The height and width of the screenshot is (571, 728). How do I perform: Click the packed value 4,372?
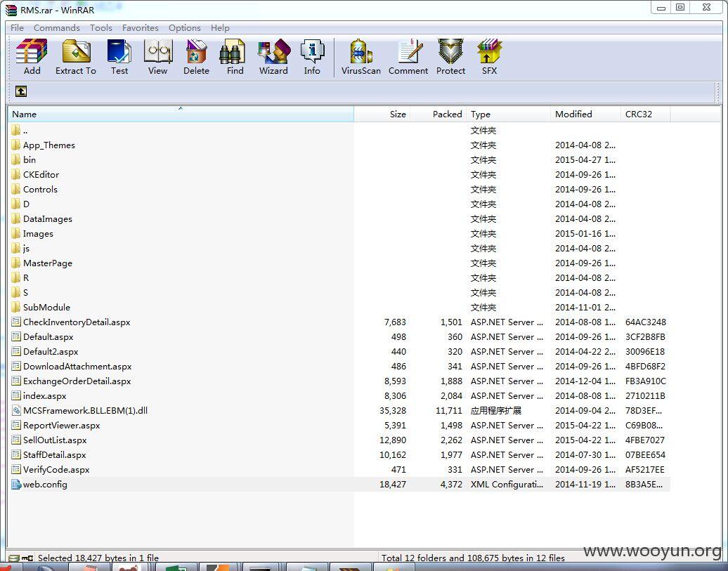click(451, 484)
